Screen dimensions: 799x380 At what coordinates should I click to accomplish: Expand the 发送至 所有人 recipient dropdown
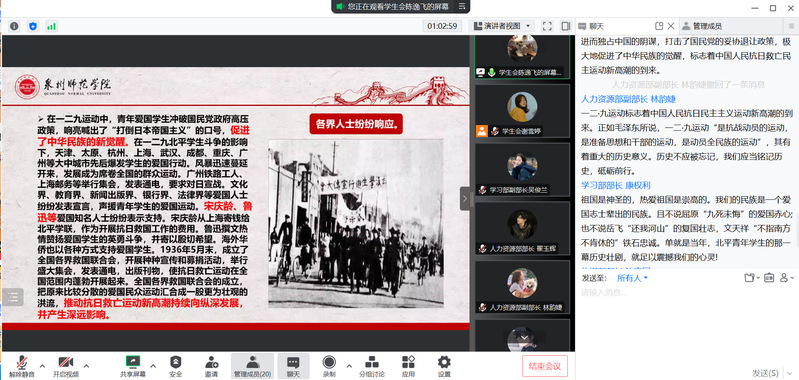pos(632,278)
